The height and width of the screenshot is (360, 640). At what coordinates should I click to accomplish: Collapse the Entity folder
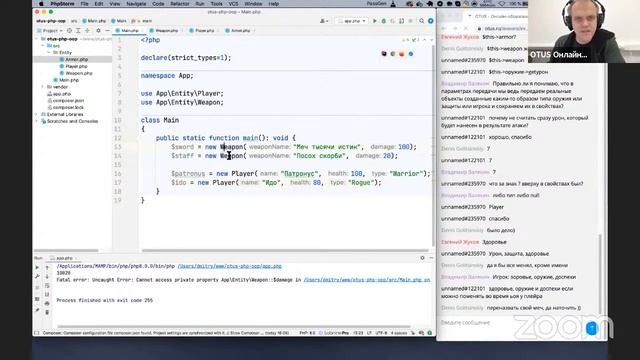coord(49,53)
